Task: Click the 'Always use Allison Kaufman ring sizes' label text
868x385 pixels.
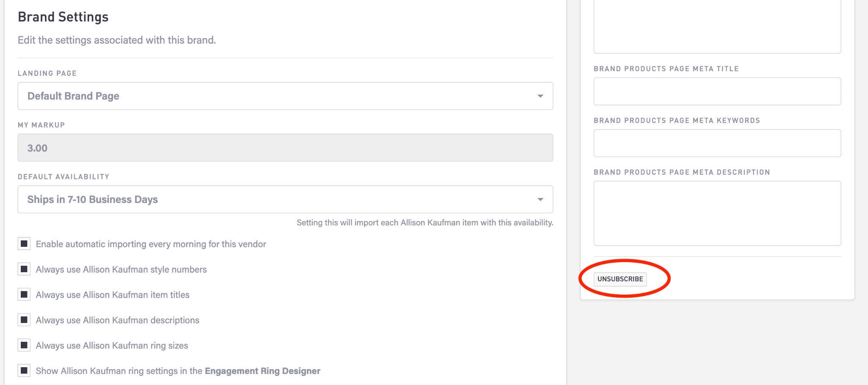Action: (112, 346)
